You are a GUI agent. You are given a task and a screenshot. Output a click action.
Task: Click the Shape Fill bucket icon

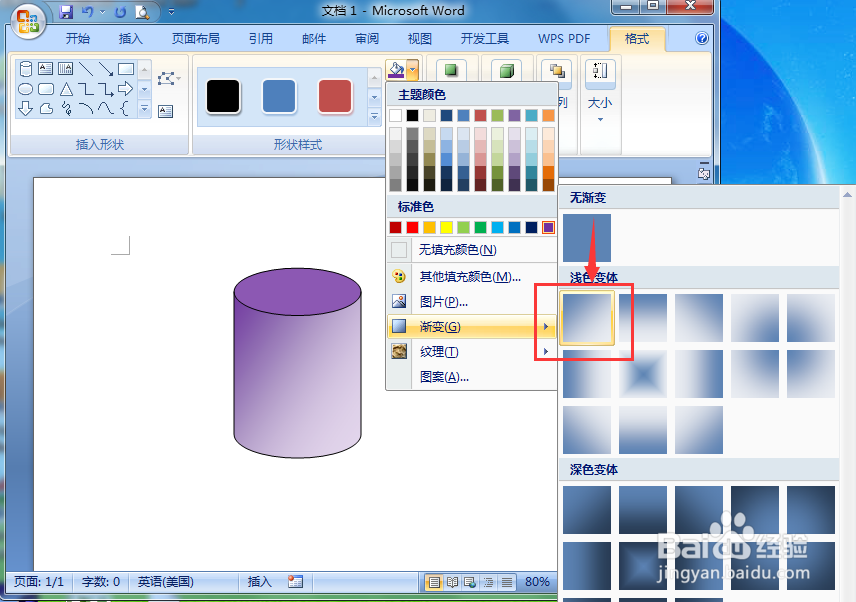(395, 69)
